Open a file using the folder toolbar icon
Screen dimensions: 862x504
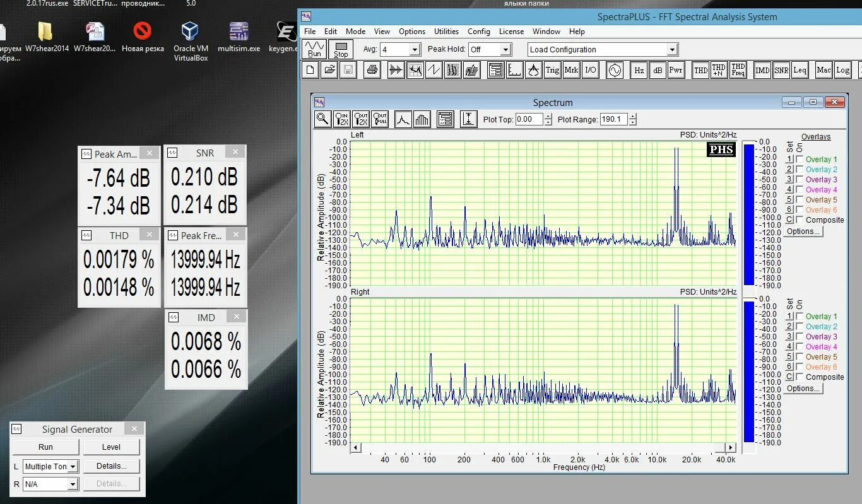329,70
